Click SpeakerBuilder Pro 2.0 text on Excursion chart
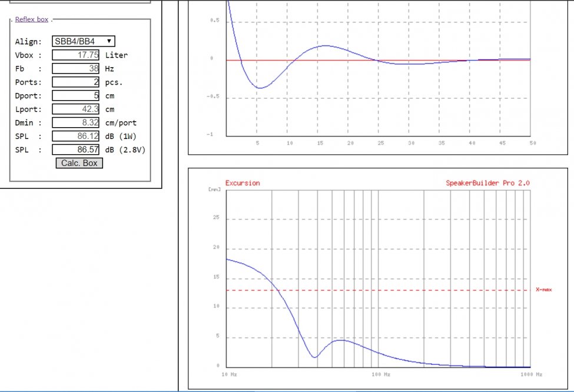Viewport: 574px width, 392px height. coord(487,183)
